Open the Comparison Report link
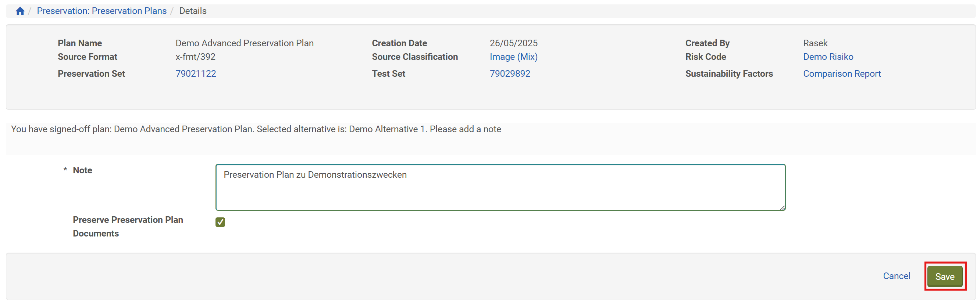Image resolution: width=980 pixels, height=307 pixels. (x=841, y=74)
